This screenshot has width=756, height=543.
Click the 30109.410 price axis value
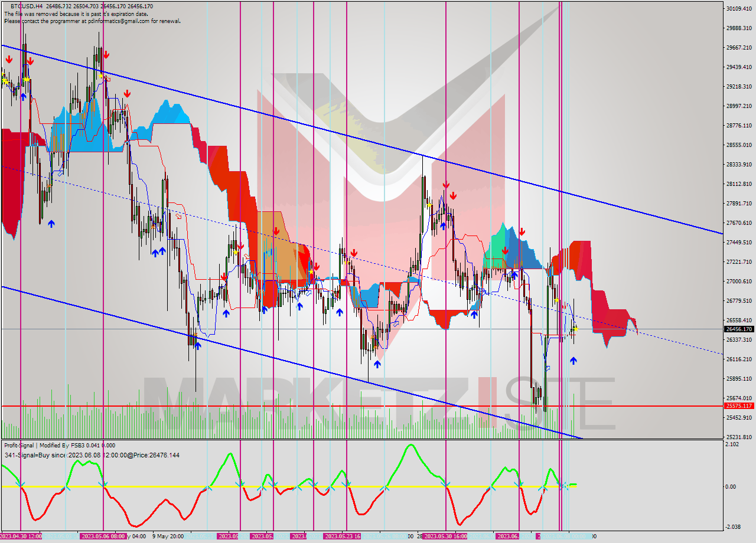(x=739, y=9)
